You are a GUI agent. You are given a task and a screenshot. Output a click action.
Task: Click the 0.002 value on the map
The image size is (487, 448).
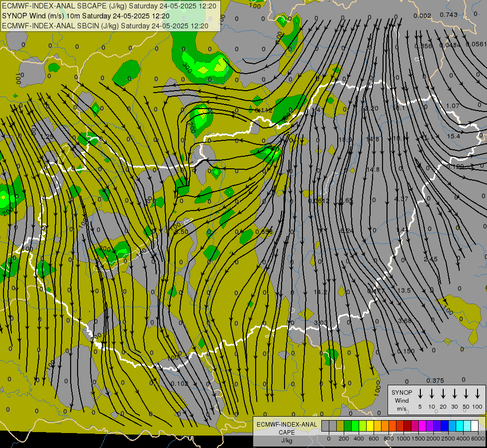(x=422, y=16)
